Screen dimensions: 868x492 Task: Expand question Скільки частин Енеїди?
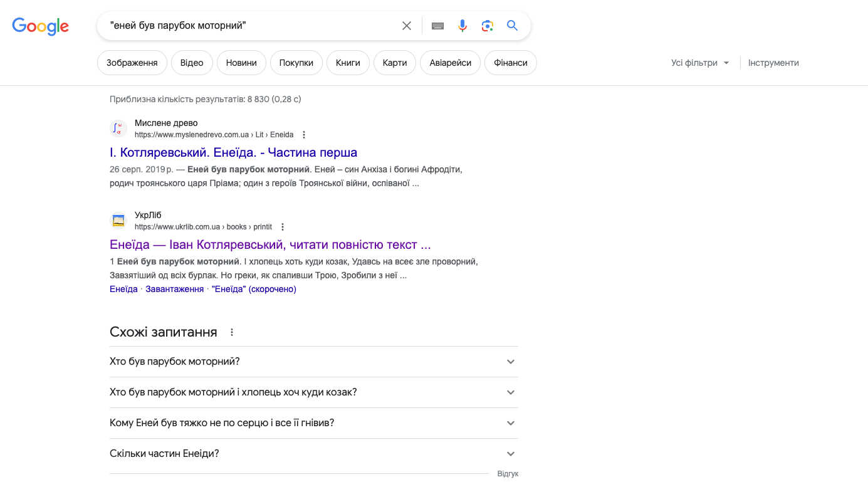(314, 454)
